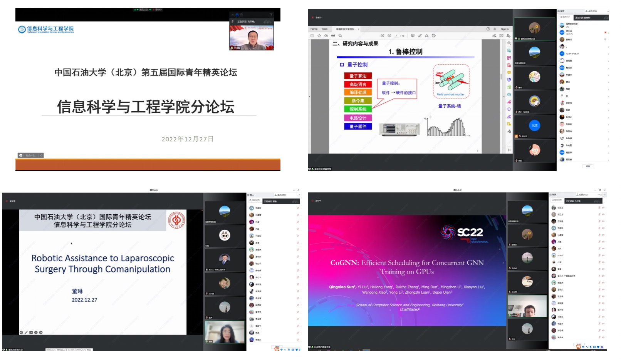Click the star bookmark icon in the PDF toolbar
This screenshot has width=621, height=364.
click(319, 35)
